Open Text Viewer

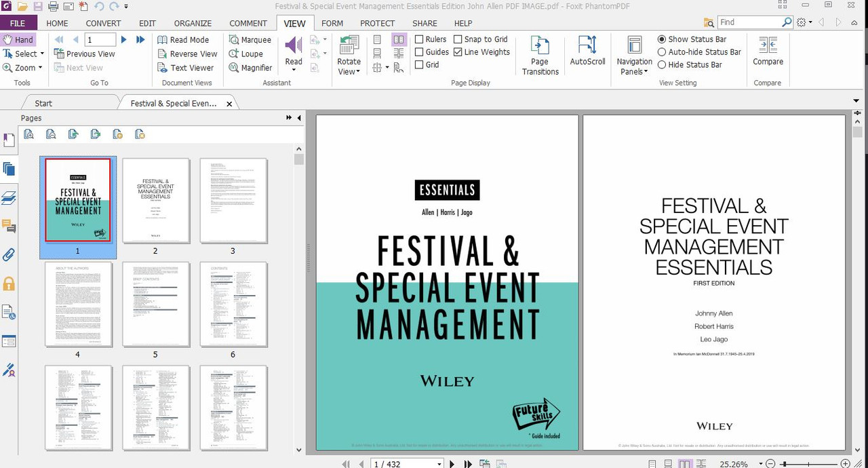[x=186, y=68]
